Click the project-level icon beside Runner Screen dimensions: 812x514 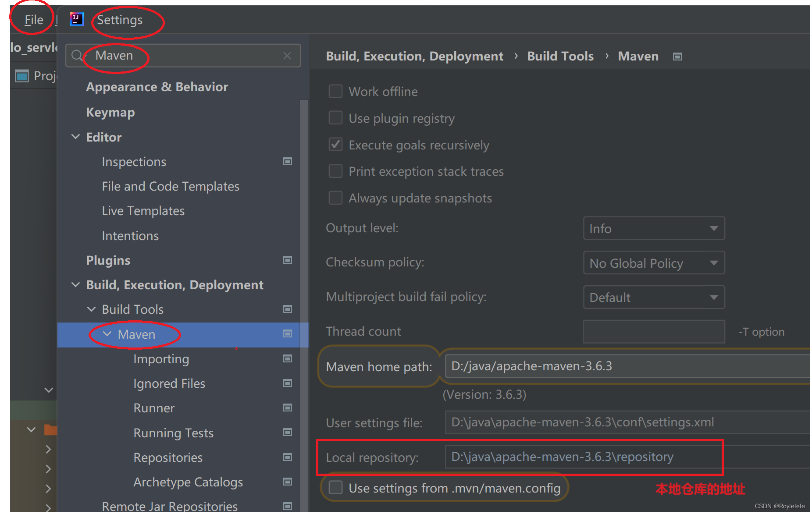point(288,408)
